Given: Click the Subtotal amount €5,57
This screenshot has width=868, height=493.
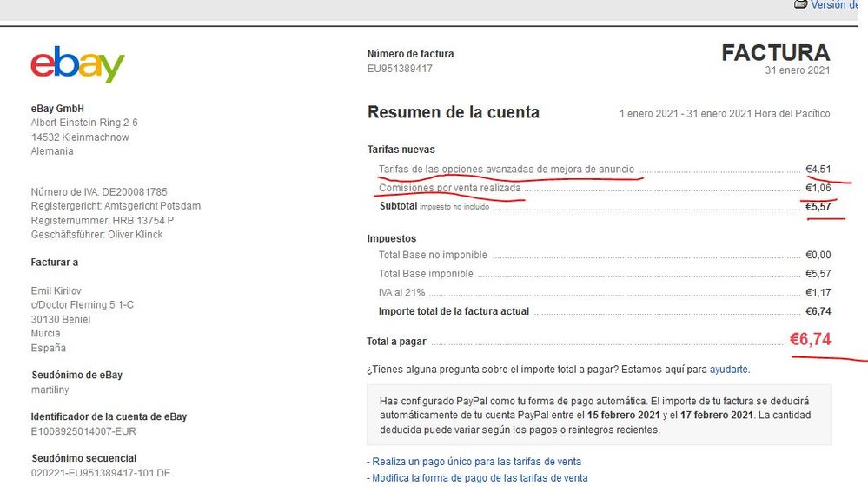Looking at the screenshot, I should (818, 207).
